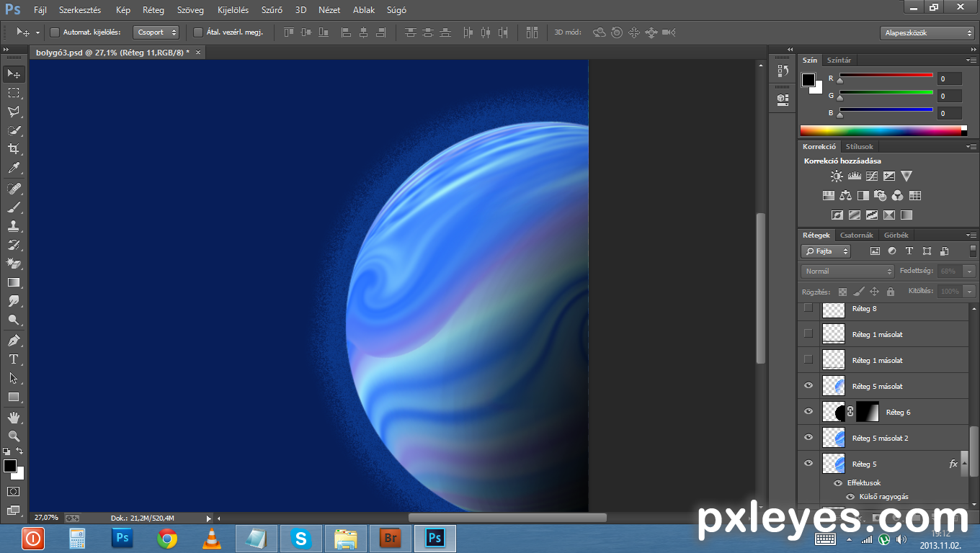Add a Vibrance adjustment
Screen dimensions: 980x553
point(906,176)
